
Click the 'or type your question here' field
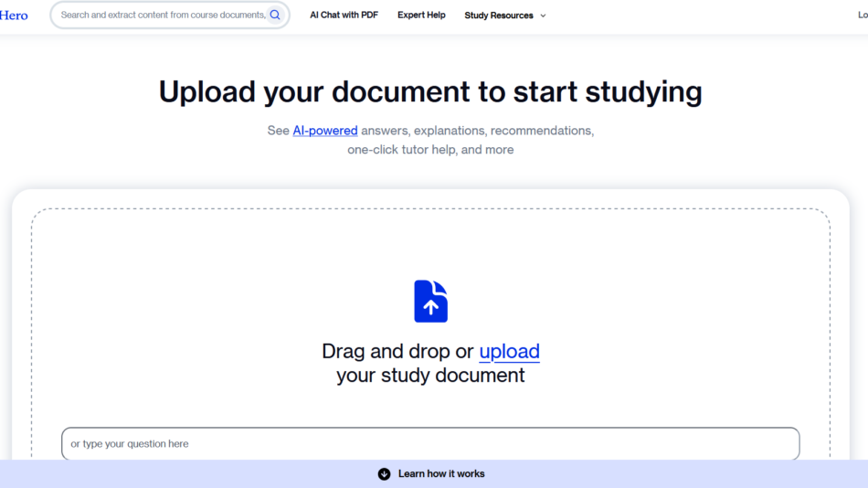429,444
